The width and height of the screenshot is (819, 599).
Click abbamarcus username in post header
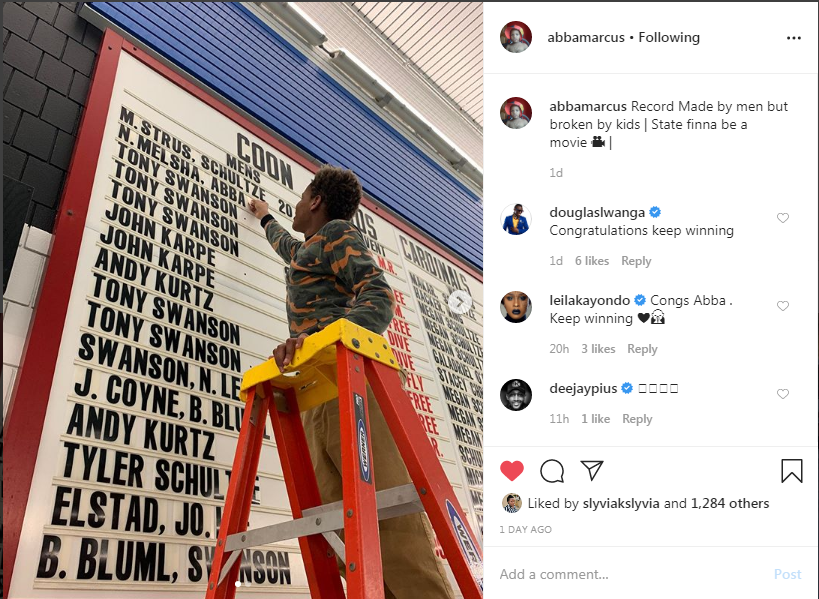[586, 38]
